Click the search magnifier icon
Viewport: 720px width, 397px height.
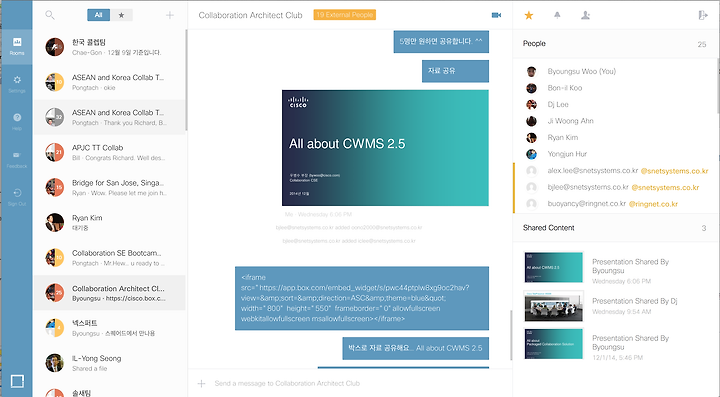click(x=50, y=15)
